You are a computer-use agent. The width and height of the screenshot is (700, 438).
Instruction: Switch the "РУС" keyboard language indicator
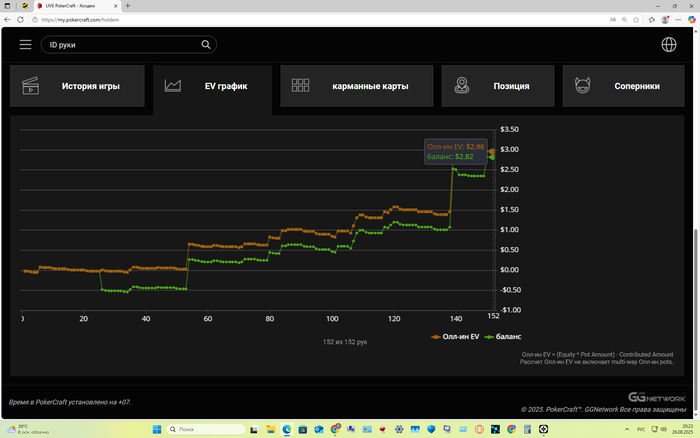641,430
